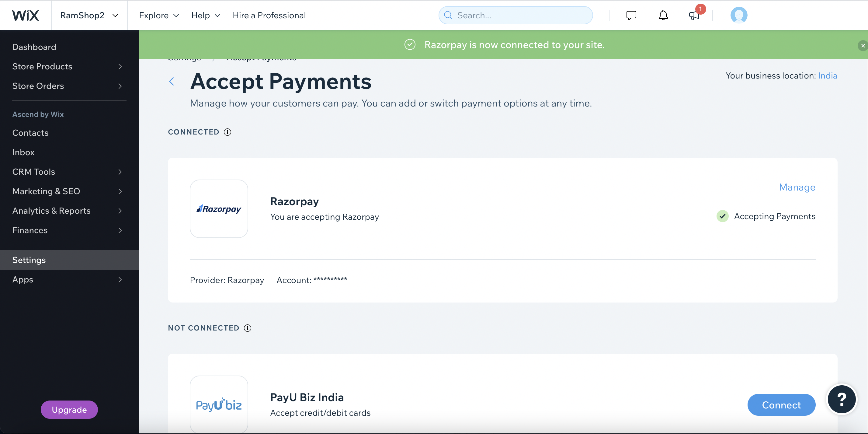Screen dimensions: 868x434
Task: Click the back arrow beside Accept Payments
Action: click(x=172, y=82)
